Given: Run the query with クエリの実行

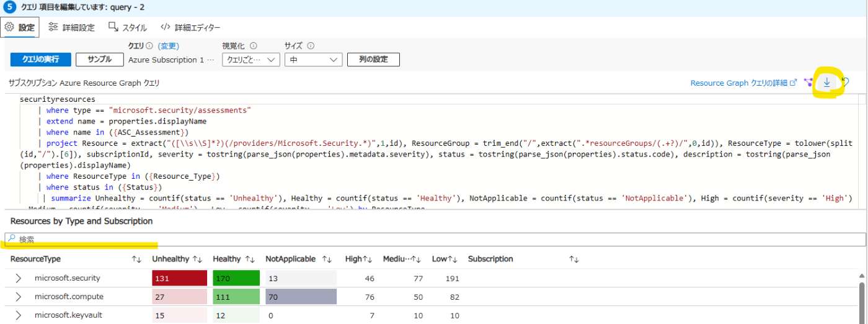Looking at the screenshot, I should pos(41,60).
